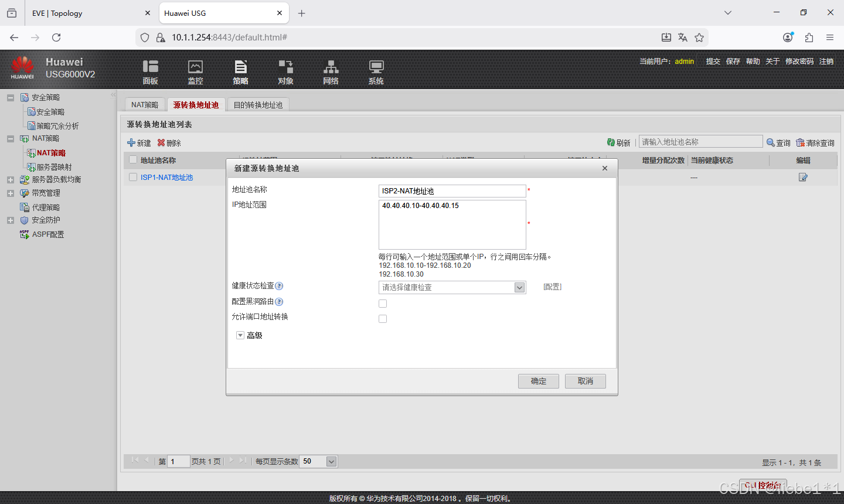This screenshot has height=504, width=844.
Task: Click edit icon for ISP1-NAT地址池 row
Action: (x=803, y=177)
